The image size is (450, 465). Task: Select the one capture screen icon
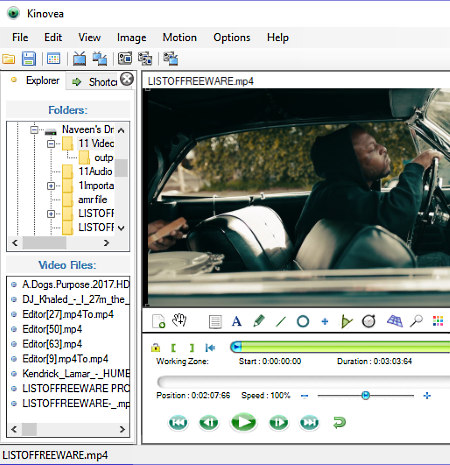(x=125, y=59)
